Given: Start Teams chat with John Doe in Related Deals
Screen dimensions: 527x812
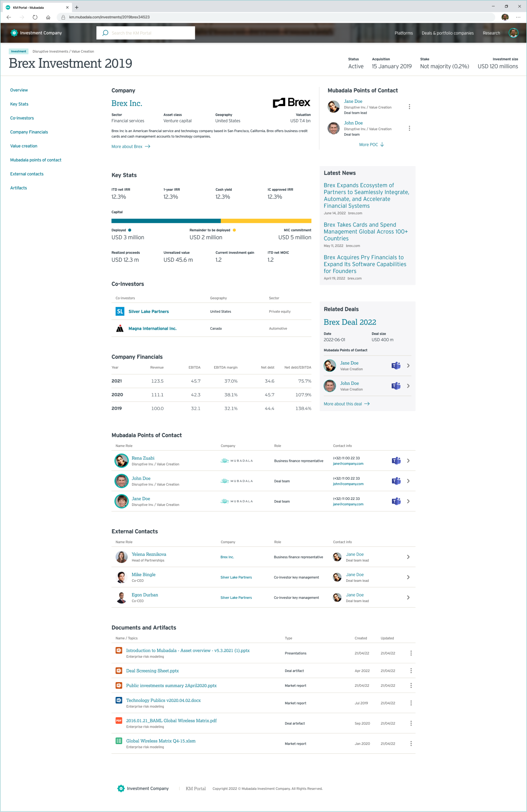Looking at the screenshot, I should click(396, 386).
